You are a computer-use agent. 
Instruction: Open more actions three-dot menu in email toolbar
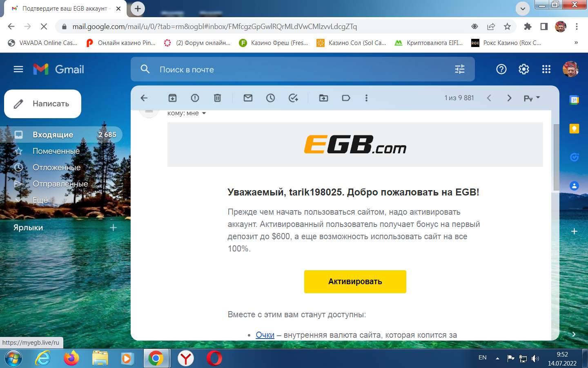coord(366,98)
